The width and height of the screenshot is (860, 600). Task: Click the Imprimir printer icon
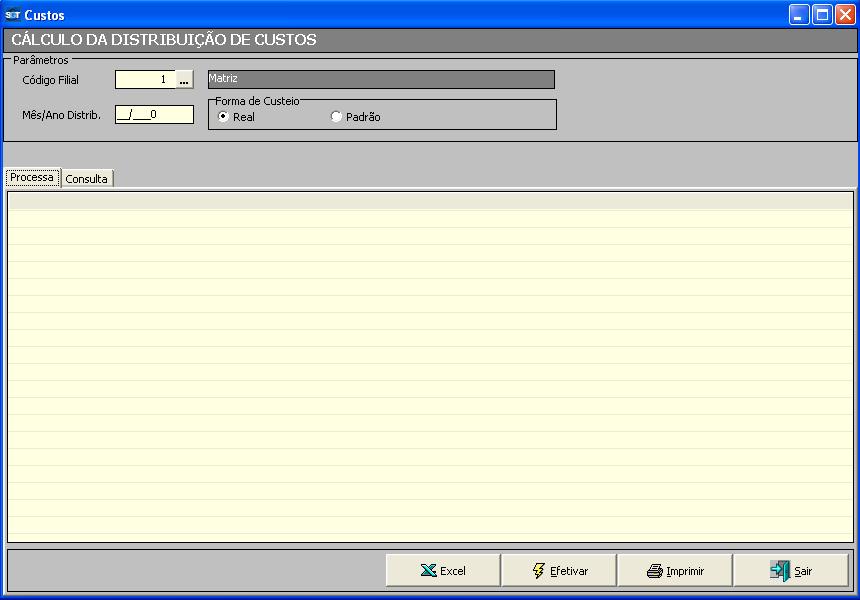coord(655,571)
